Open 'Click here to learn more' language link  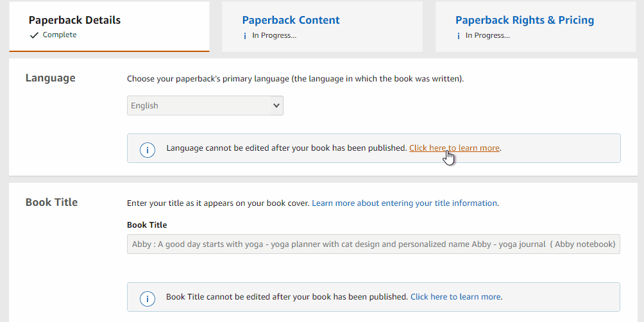[454, 148]
